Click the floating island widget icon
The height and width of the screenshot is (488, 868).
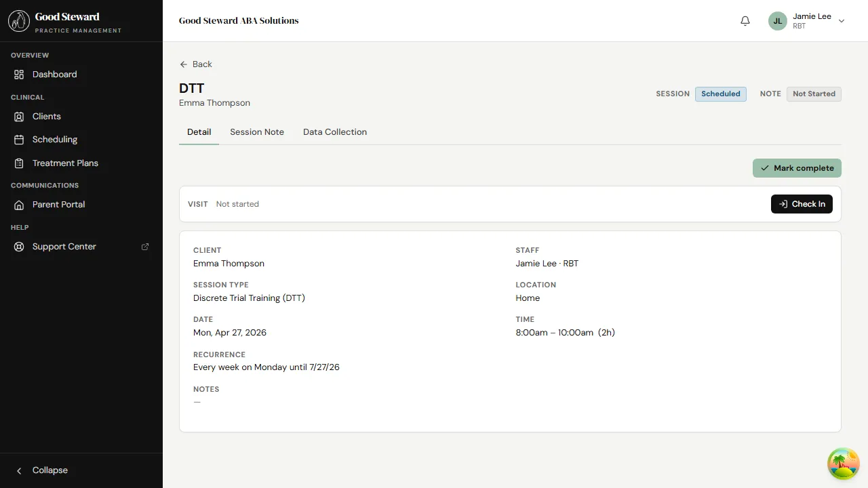coord(843,464)
